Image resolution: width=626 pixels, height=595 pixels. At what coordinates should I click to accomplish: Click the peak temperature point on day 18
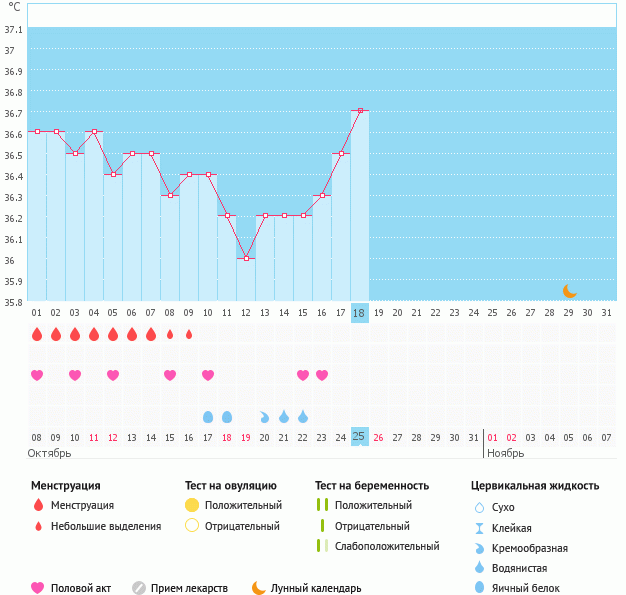[360, 110]
